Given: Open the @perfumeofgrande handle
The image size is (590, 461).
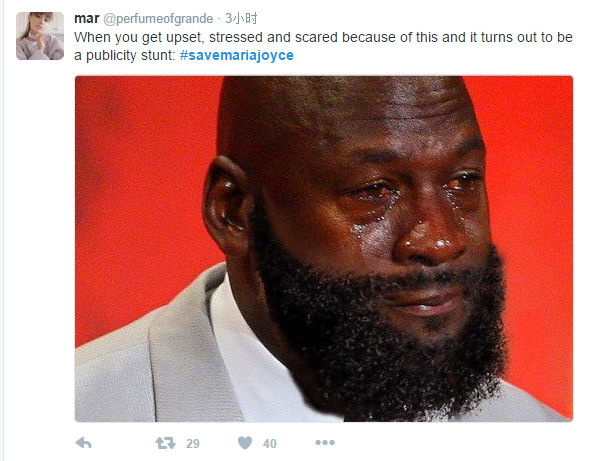Looking at the screenshot, I should (158, 18).
